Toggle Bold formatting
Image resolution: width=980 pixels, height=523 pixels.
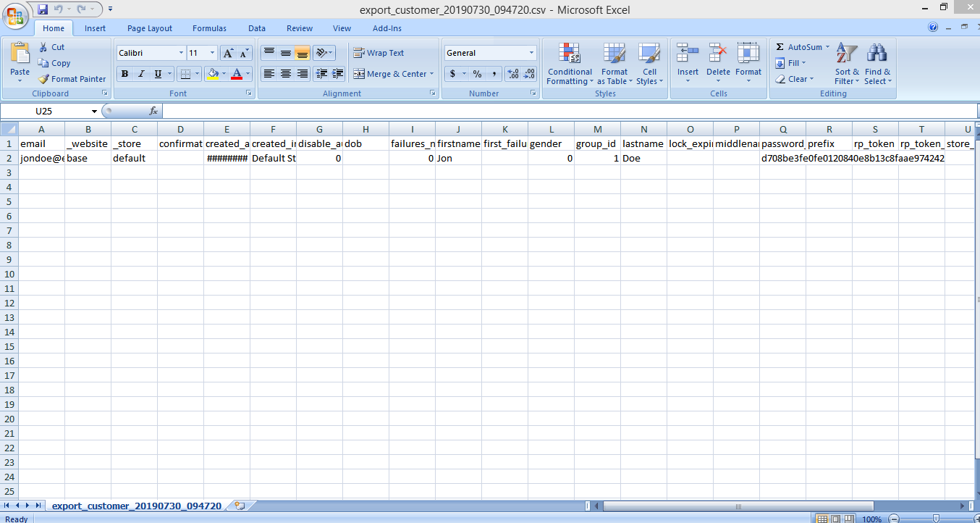point(124,74)
